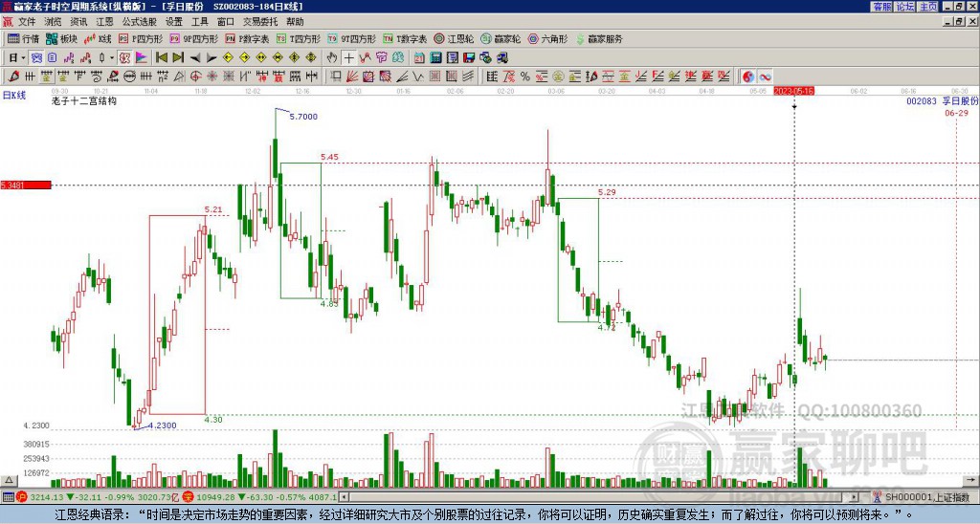Select the red pencil drawing tool
Image resolution: width=980 pixels, height=524 pixels.
coord(13,76)
